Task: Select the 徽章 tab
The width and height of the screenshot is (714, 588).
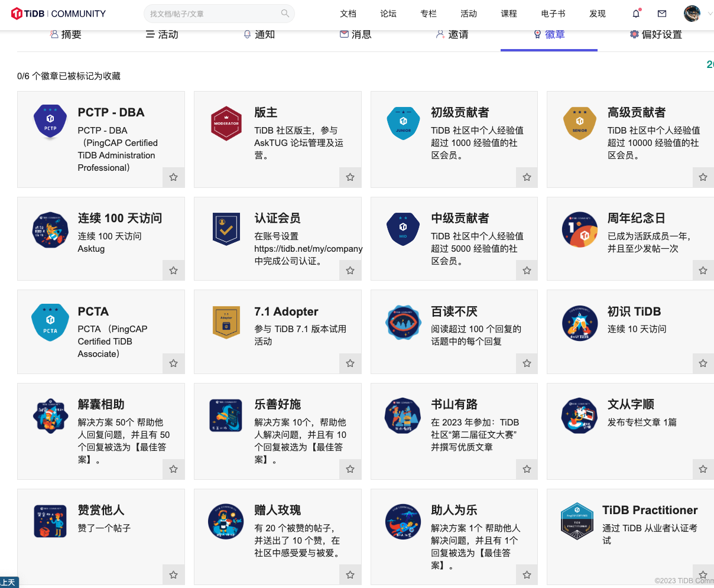Action: pyautogui.click(x=549, y=35)
